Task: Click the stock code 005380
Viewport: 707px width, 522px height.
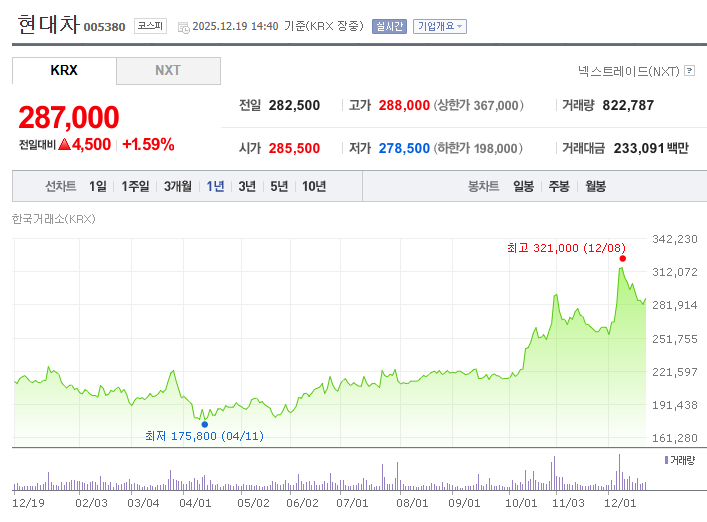Action: coord(105,27)
